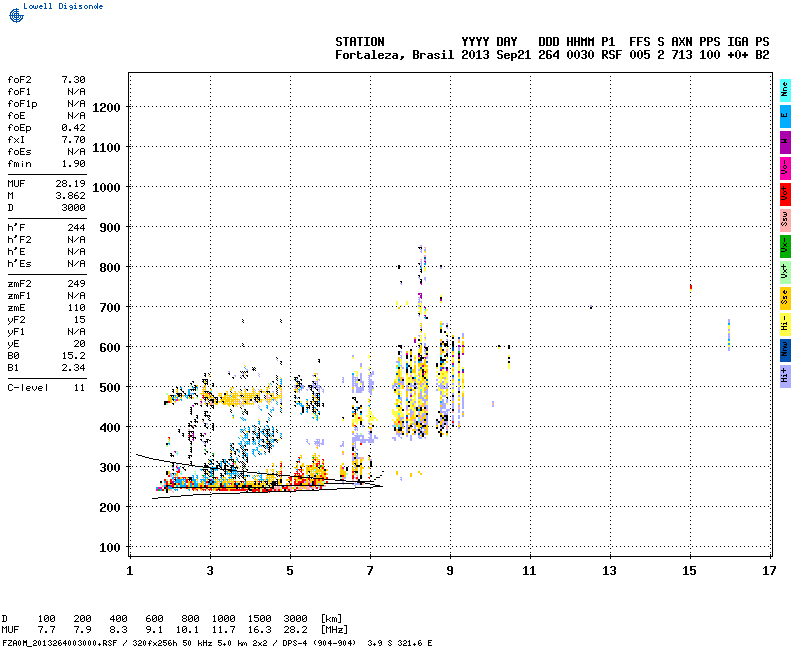This screenshot has width=800, height=650.
Task: Click the Lowell Digisonde globe logo
Action: pyautogui.click(x=16, y=15)
